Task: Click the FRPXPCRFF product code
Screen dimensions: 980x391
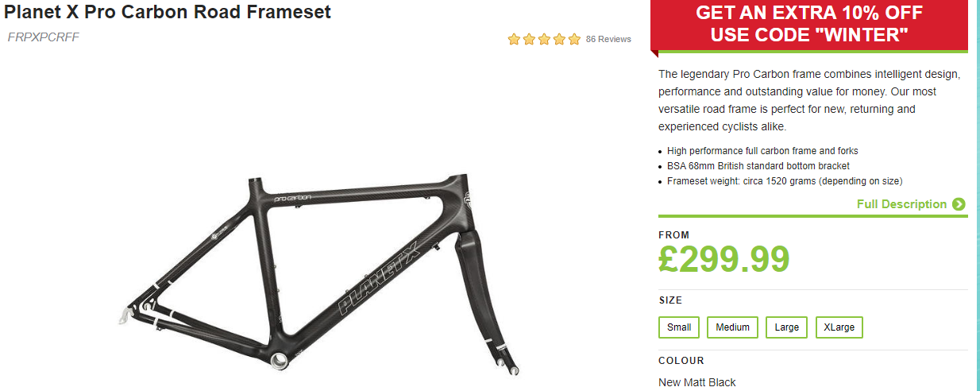Action: (x=44, y=37)
